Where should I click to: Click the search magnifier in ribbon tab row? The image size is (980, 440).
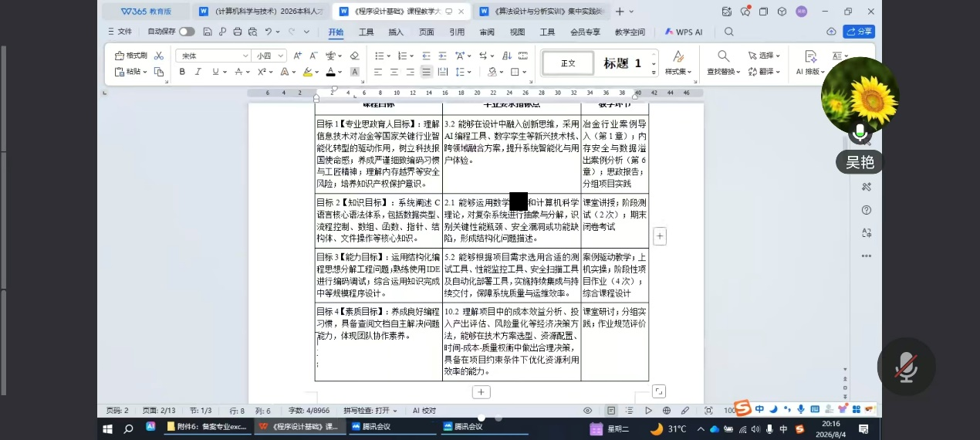pos(728,32)
